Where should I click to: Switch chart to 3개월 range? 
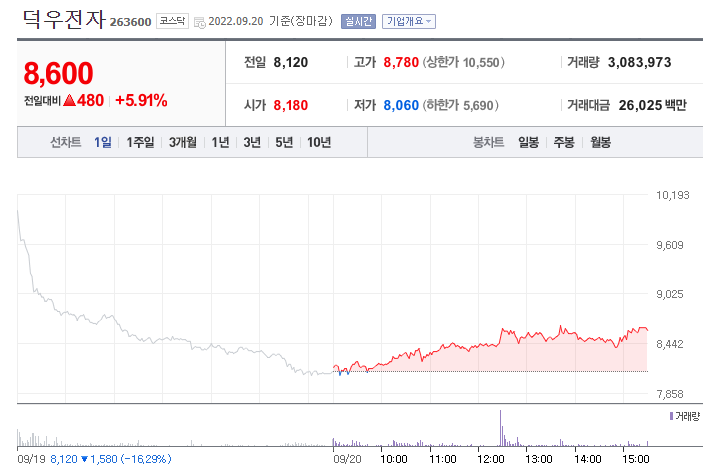[x=182, y=142]
